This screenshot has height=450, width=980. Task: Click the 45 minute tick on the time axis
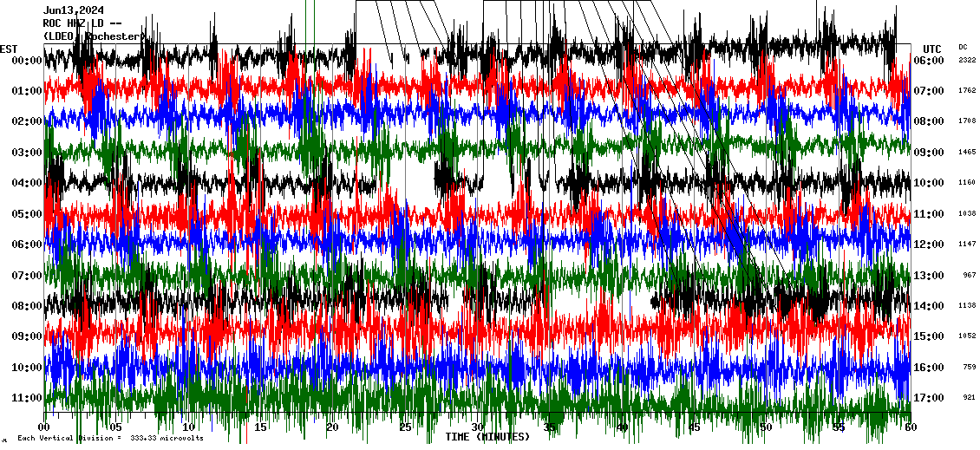(694, 427)
